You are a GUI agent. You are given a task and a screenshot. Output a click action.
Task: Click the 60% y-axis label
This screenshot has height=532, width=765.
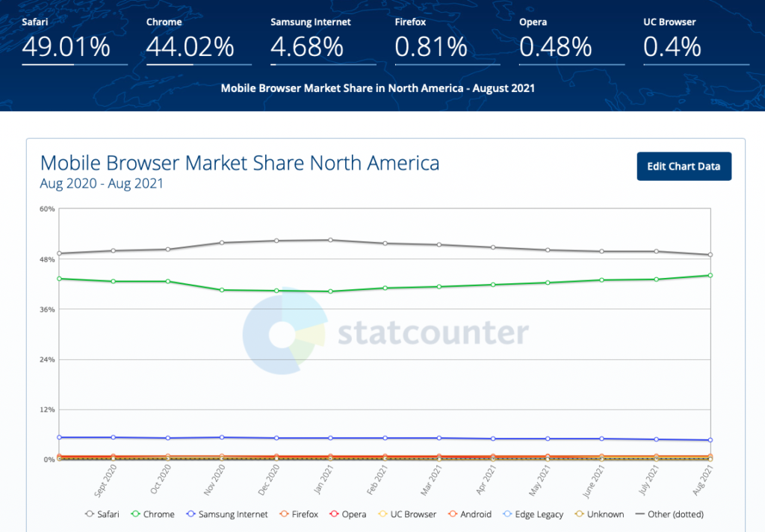47,209
